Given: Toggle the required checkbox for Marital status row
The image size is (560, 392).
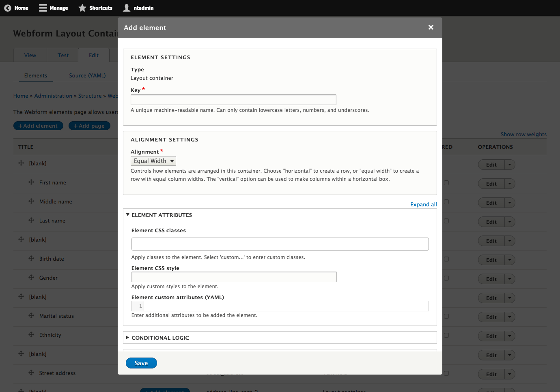Looking at the screenshot, I should point(446,316).
